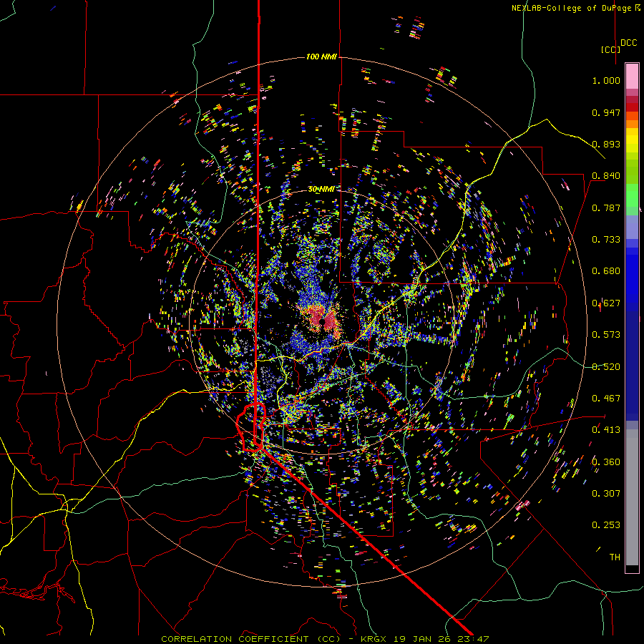This screenshot has width=644, height=644.
Task: Click the 0.947 scale value
Action: pos(606,112)
